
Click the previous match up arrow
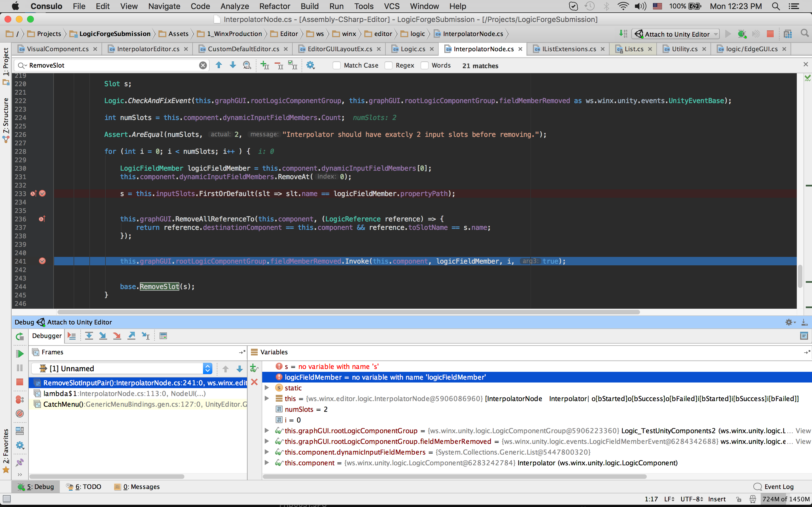219,65
